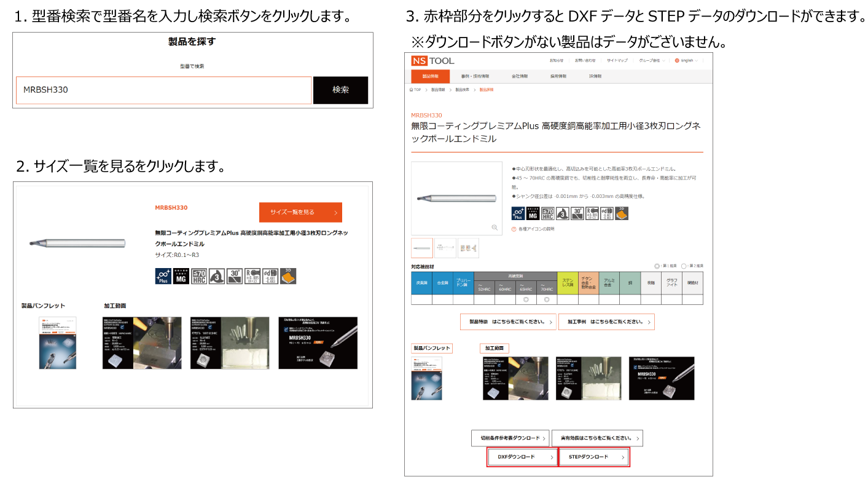Select the second drawing thumbnail below main image

(445, 248)
